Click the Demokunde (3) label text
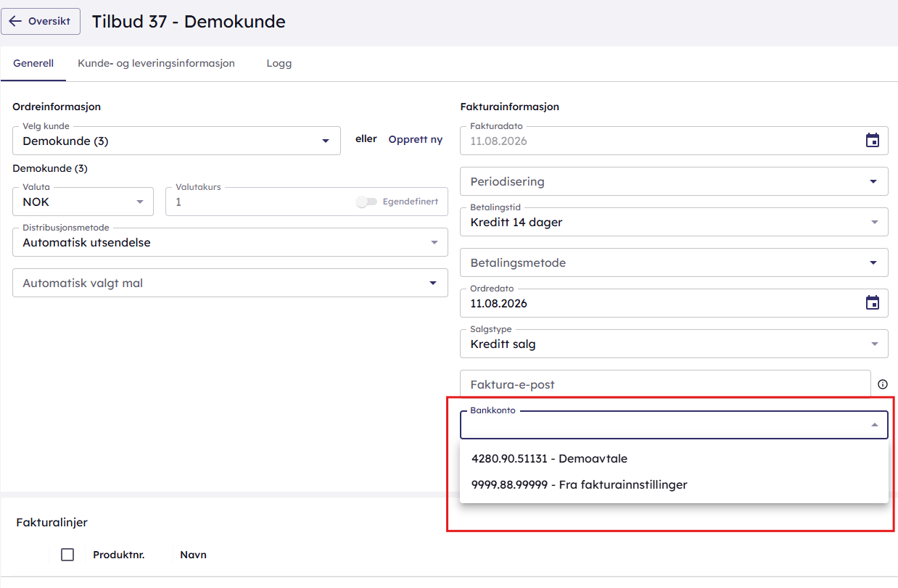Image resolution: width=898 pixels, height=588 pixels. click(x=50, y=168)
